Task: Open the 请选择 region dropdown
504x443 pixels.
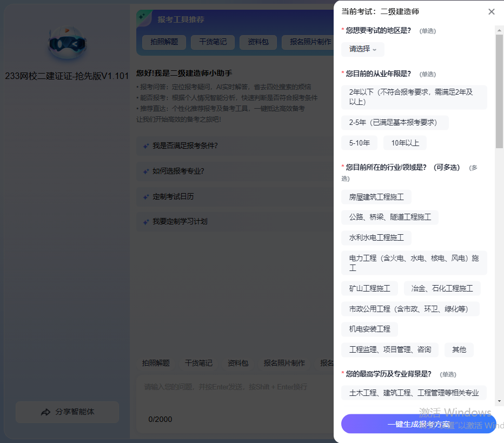Action: (x=362, y=49)
